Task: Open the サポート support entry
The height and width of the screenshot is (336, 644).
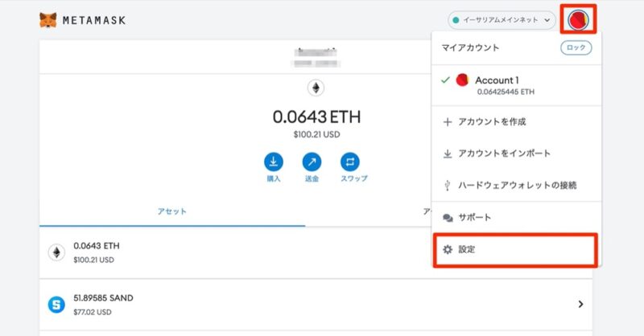Action: click(516, 218)
